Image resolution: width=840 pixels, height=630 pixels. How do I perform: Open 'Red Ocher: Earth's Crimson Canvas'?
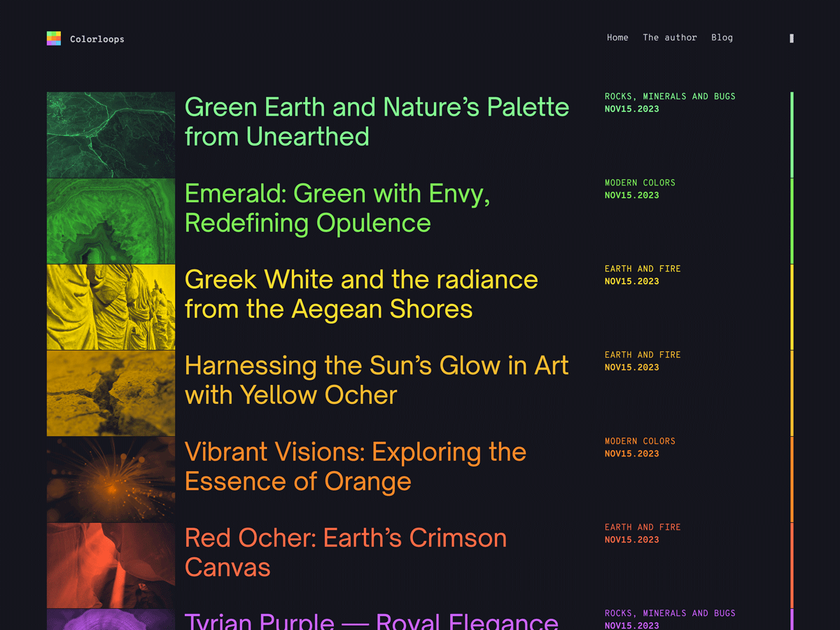click(x=346, y=552)
